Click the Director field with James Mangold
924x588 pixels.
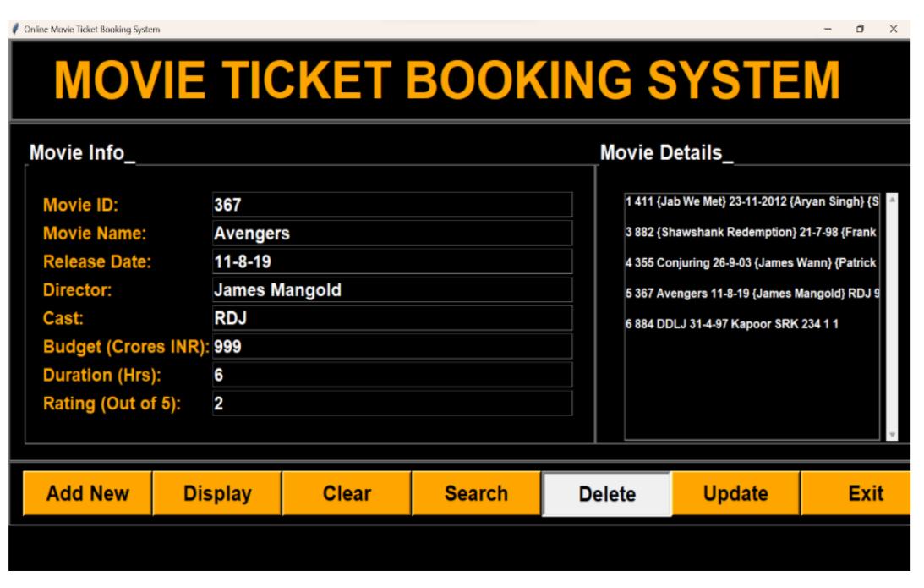coord(391,290)
